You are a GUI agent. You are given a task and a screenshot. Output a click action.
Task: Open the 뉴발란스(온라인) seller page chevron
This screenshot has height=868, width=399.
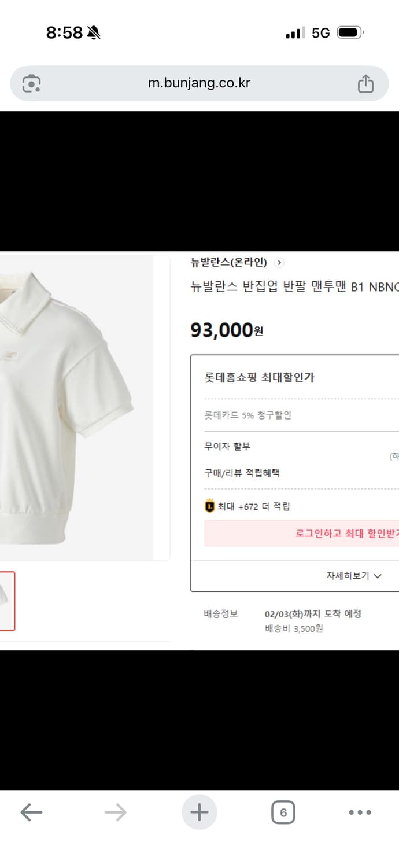click(279, 263)
